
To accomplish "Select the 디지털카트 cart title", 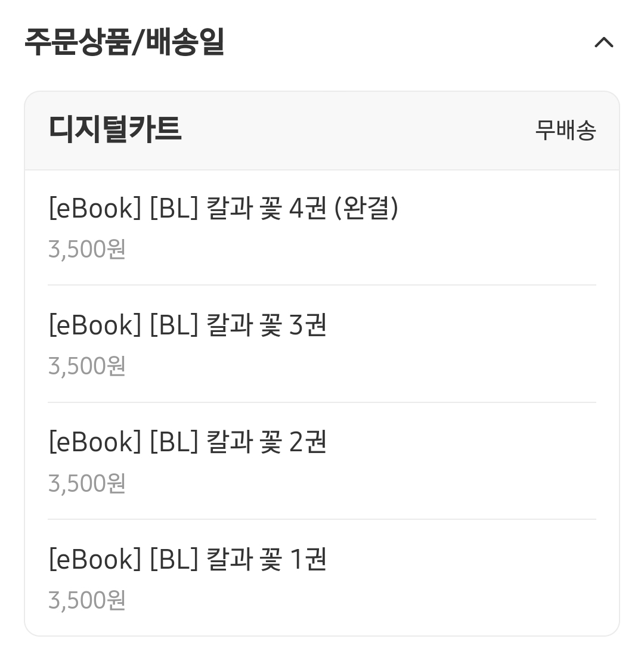I will 115,129.
